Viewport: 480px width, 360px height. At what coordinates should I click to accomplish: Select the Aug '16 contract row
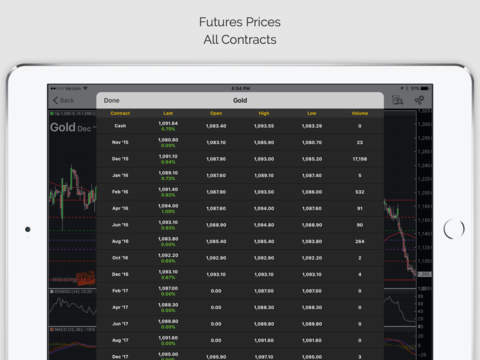(240, 241)
